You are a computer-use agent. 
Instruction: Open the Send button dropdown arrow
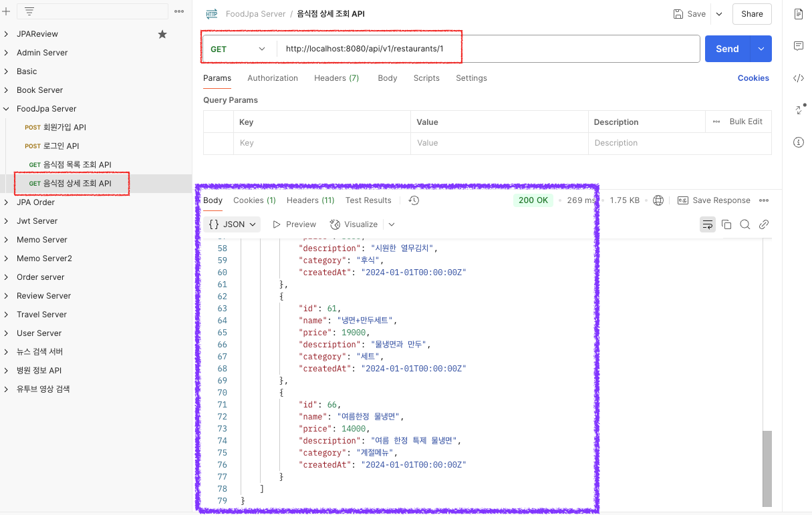pyautogui.click(x=761, y=49)
